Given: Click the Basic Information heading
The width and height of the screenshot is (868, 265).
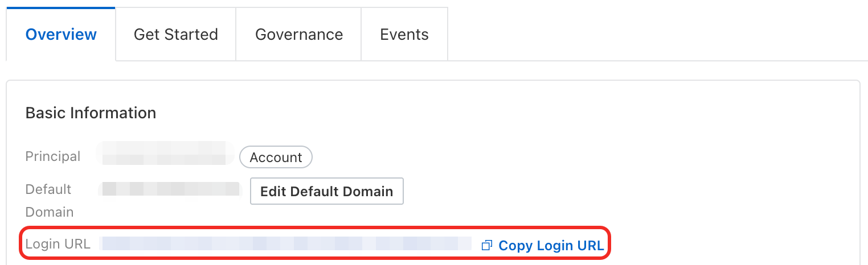Looking at the screenshot, I should [91, 113].
